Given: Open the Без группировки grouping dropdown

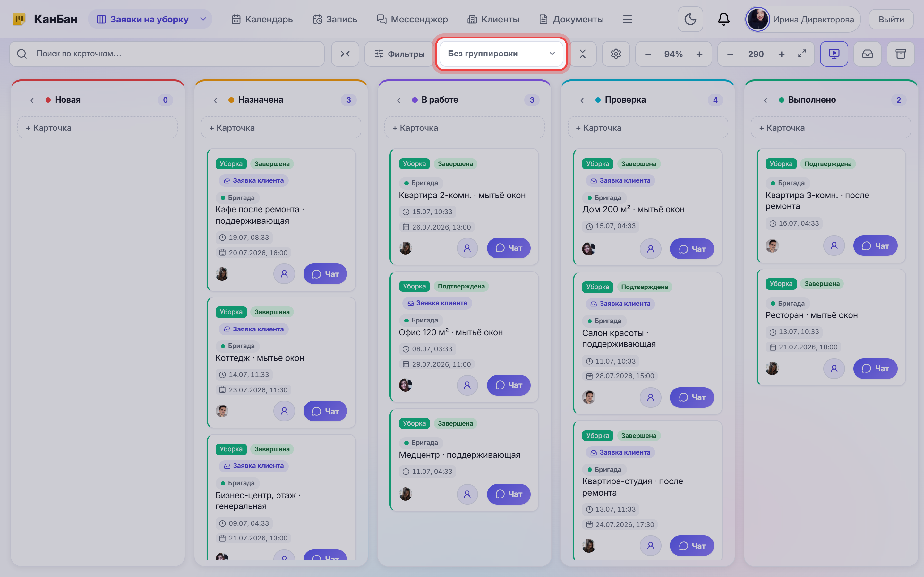Looking at the screenshot, I should pyautogui.click(x=501, y=54).
